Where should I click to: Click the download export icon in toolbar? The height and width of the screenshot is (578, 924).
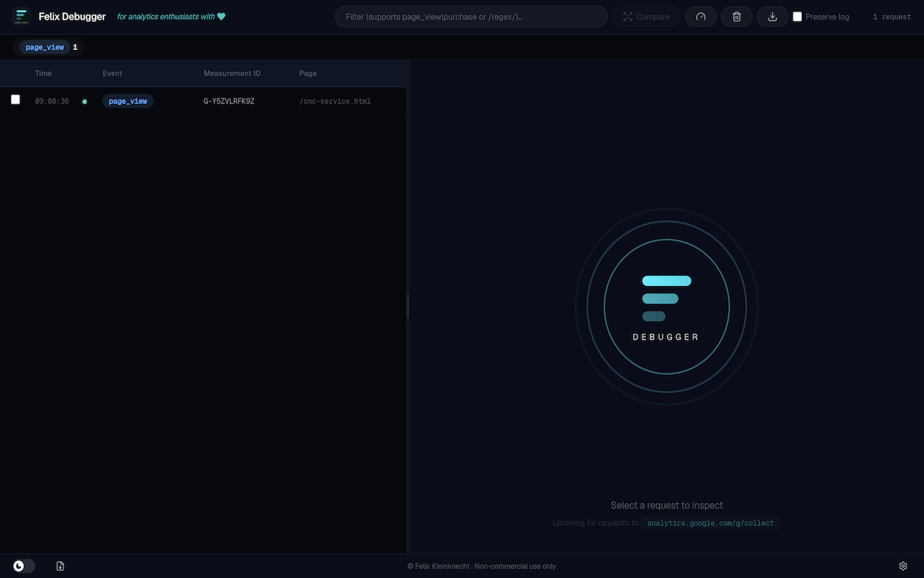(x=772, y=17)
